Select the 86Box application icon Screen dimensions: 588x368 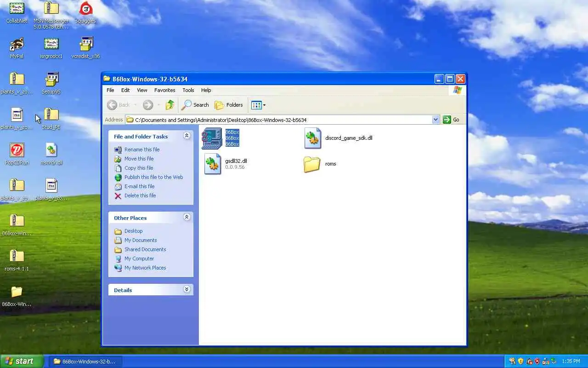(x=212, y=138)
